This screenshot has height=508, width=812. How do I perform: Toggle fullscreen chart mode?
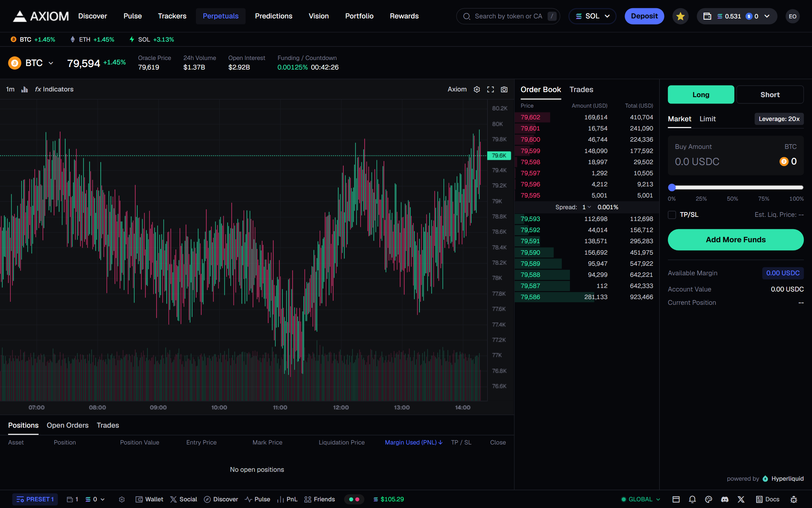tap(491, 89)
